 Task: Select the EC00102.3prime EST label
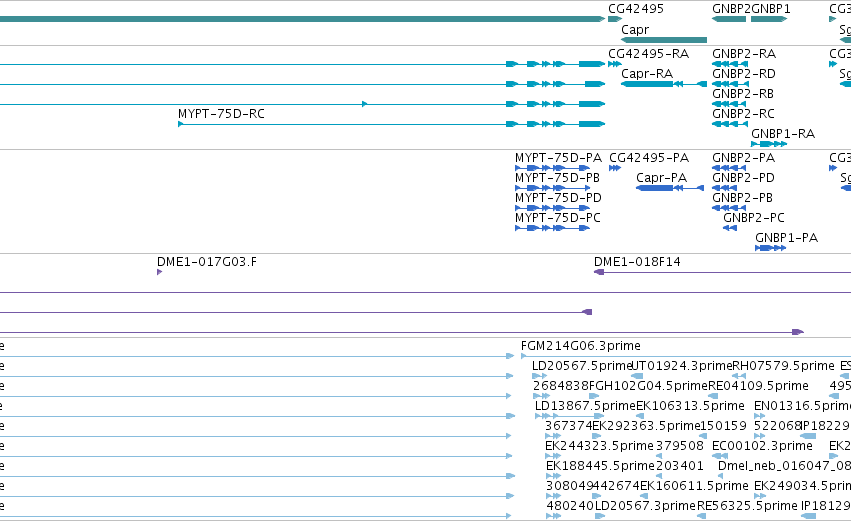click(x=762, y=446)
